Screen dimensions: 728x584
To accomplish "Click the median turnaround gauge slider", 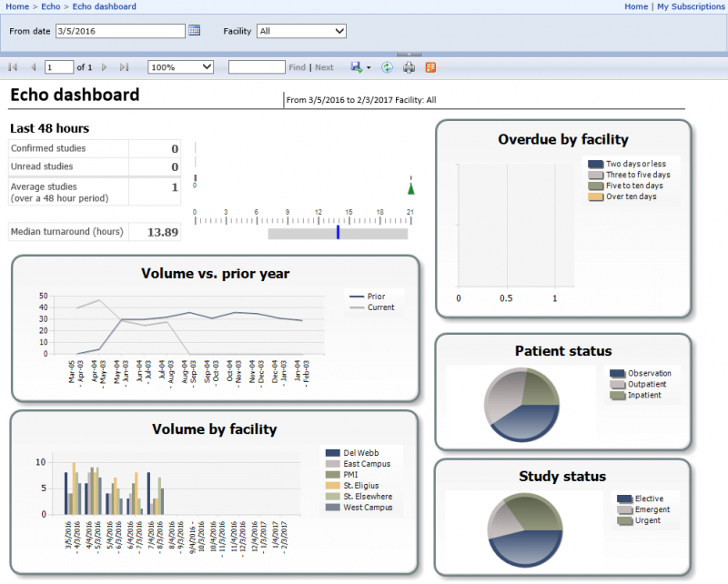I will tap(338, 233).
